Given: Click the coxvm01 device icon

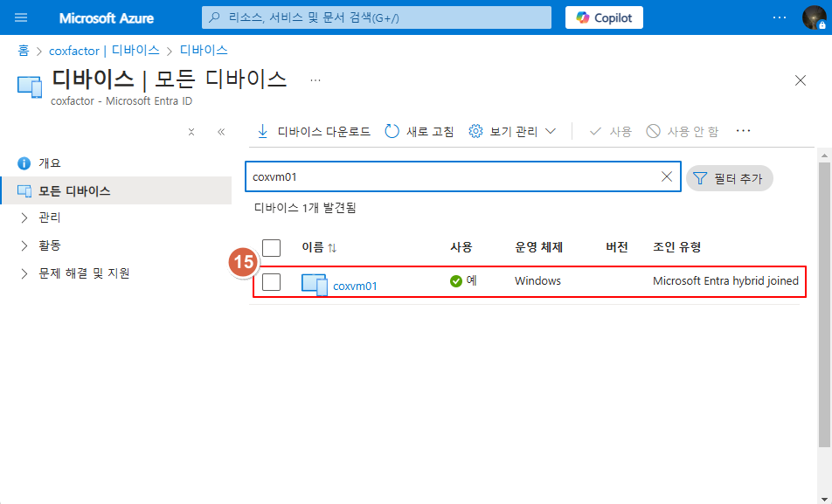Looking at the screenshot, I should 315,285.
